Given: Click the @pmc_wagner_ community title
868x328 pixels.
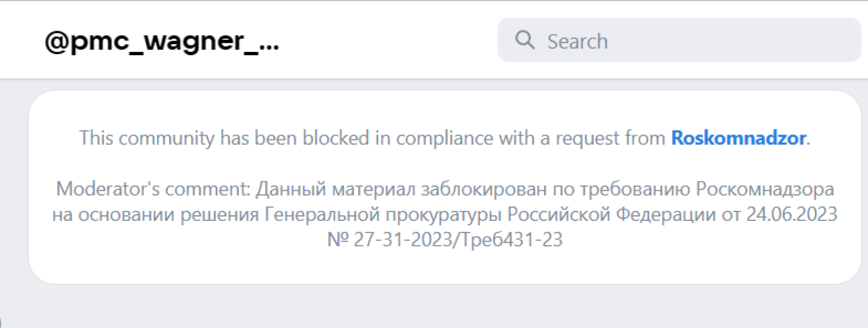Looking at the screenshot, I should [x=162, y=41].
